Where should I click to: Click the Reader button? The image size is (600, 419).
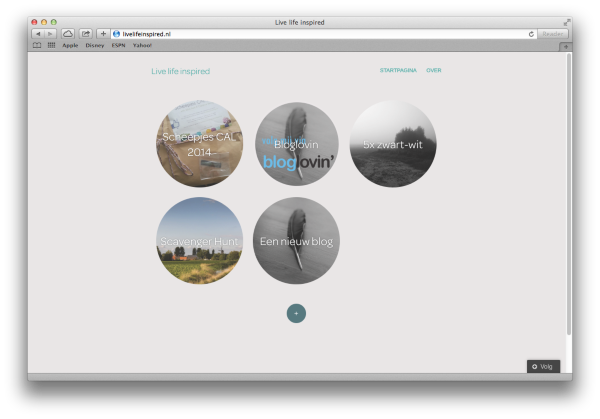pyautogui.click(x=553, y=34)
